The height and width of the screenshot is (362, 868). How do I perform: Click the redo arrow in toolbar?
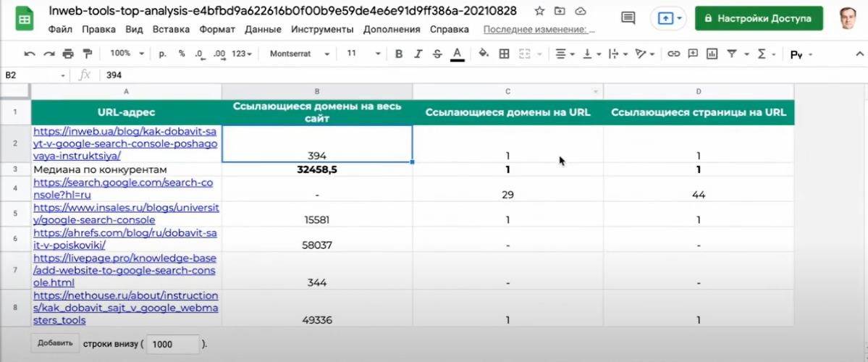pos(49,54)
